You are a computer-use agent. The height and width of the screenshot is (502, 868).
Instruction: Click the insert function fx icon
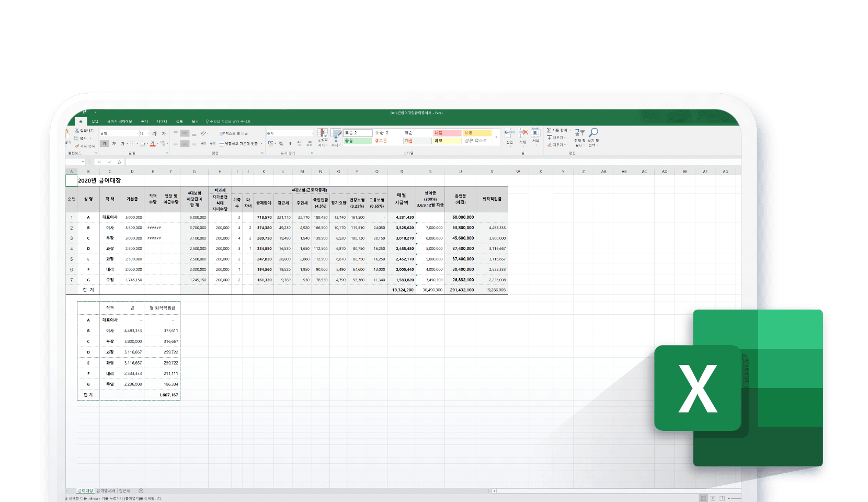[119, 162]
